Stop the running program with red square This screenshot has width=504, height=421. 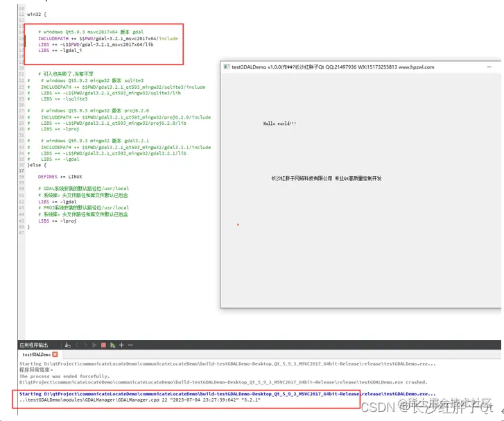[x=103, y=345]
